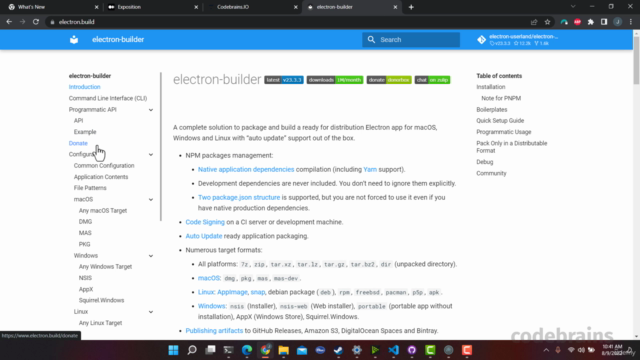Click the downloads per month badge
Viewport: 640px width, 360px height.
335,80
